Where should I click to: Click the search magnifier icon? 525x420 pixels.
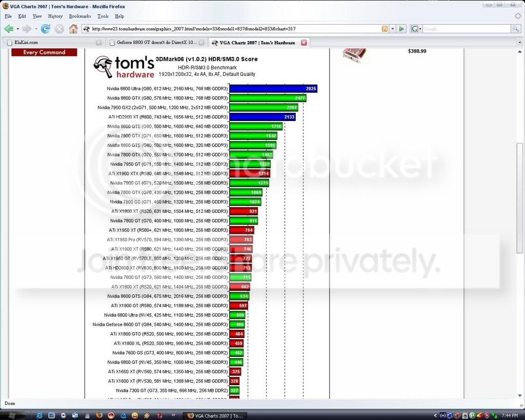(516, 29)
